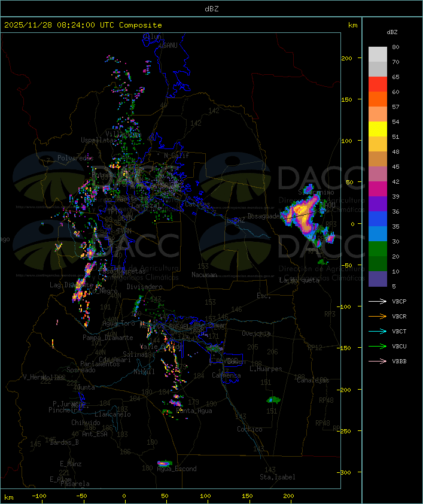The width and height of the screenshot is (423, 504).
Task: Pick the blue 35-36 dBZ swatch
Action: [x=378, y=218]
